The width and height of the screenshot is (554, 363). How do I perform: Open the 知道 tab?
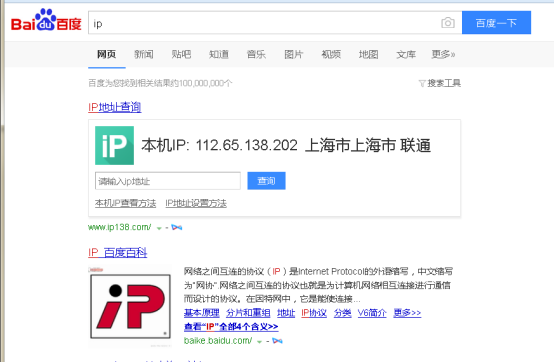click(x=219, y=54)
